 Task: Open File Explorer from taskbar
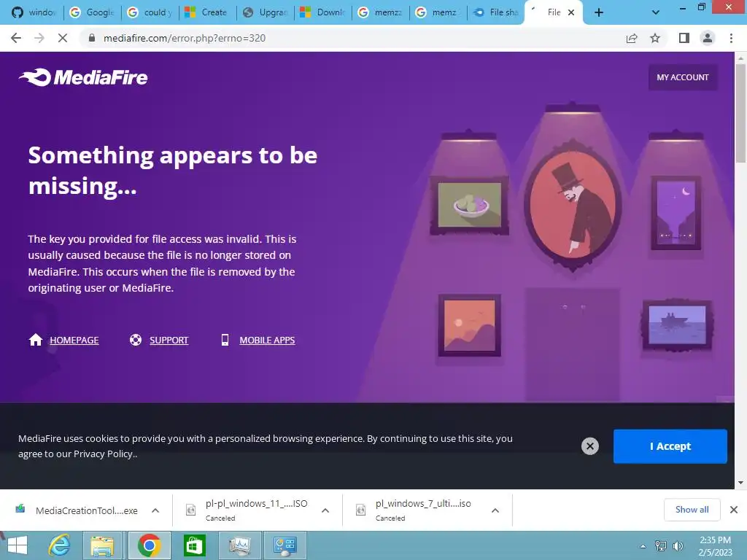point(102,545)
